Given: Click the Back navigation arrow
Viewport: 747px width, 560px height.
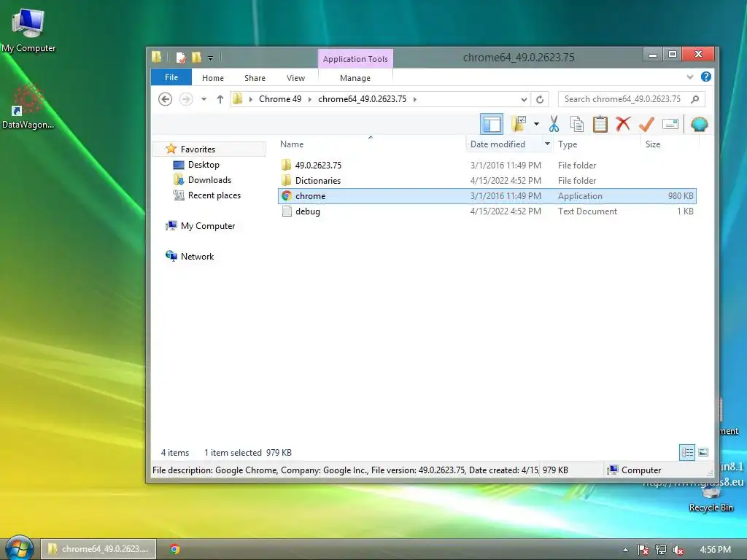Looking at the screenshot, I should 165,99.
